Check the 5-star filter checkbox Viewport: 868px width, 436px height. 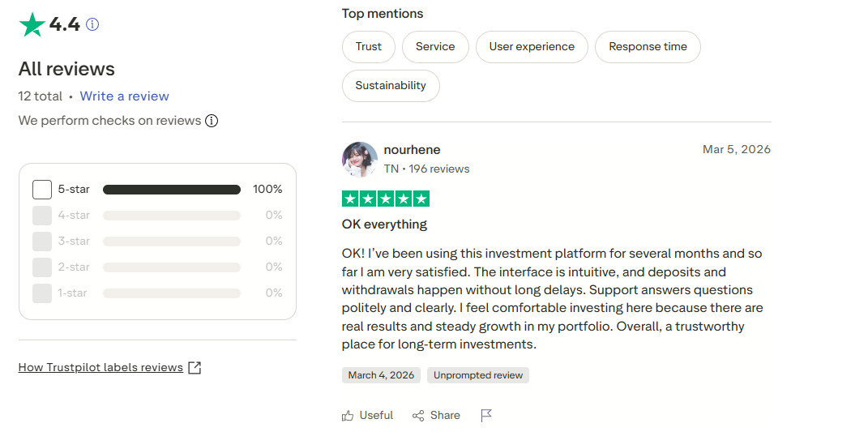coord(42,190)
